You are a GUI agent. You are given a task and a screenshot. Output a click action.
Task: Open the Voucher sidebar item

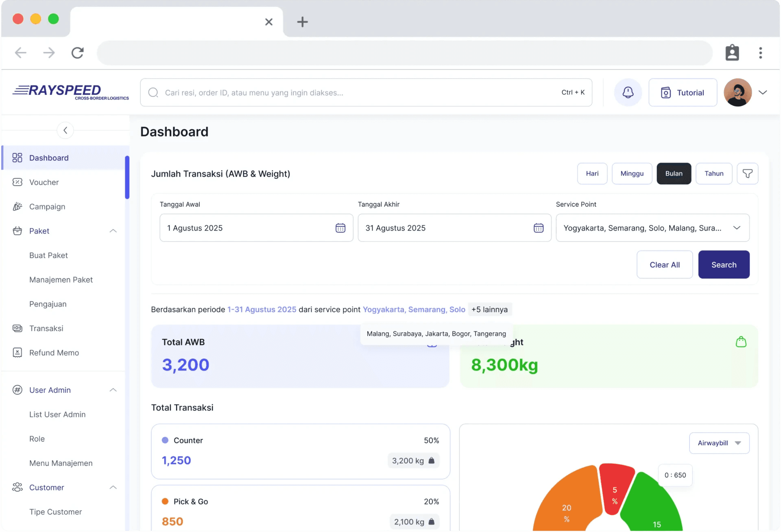(x=44, y=182)
